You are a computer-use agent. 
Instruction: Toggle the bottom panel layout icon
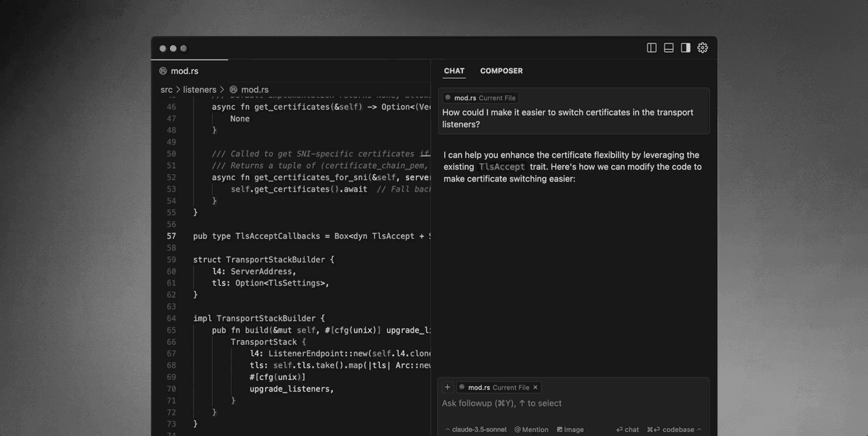point(668,48)
